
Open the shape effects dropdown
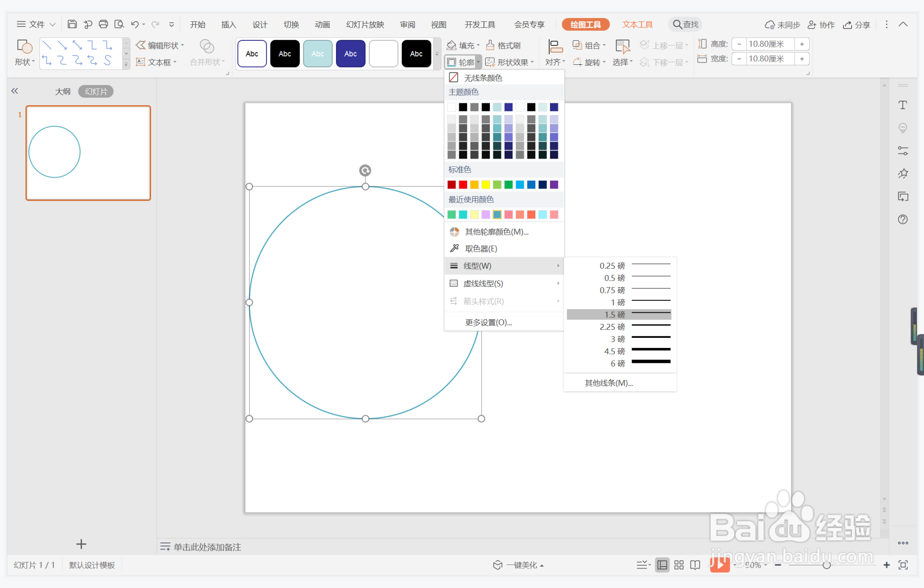pos(510,62)
